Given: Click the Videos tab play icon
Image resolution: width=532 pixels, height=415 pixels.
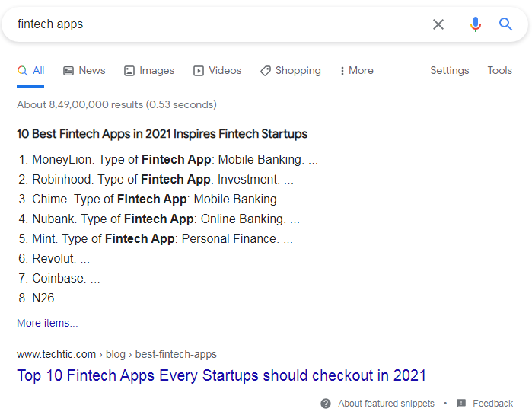Looking at the screenshot, I should point(199,71).
